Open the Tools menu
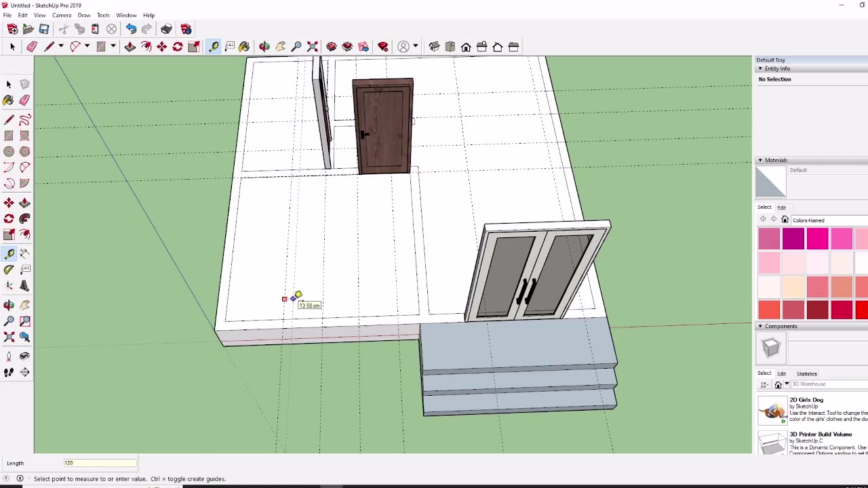 103,15
